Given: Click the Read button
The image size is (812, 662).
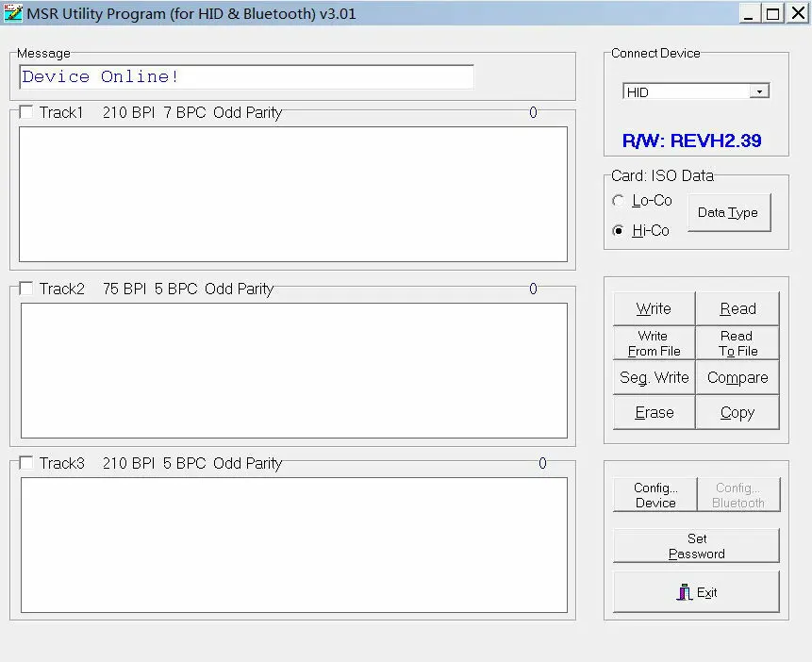Looking at the screenshot, I should point(737,308).
